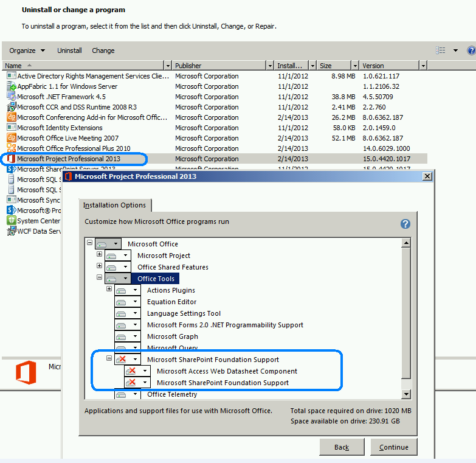The width and height of the screenshot is (476, 463).
Task: Select Microsoft Office Live Meeting 2007 row
Action: click(x=215, y=138)
